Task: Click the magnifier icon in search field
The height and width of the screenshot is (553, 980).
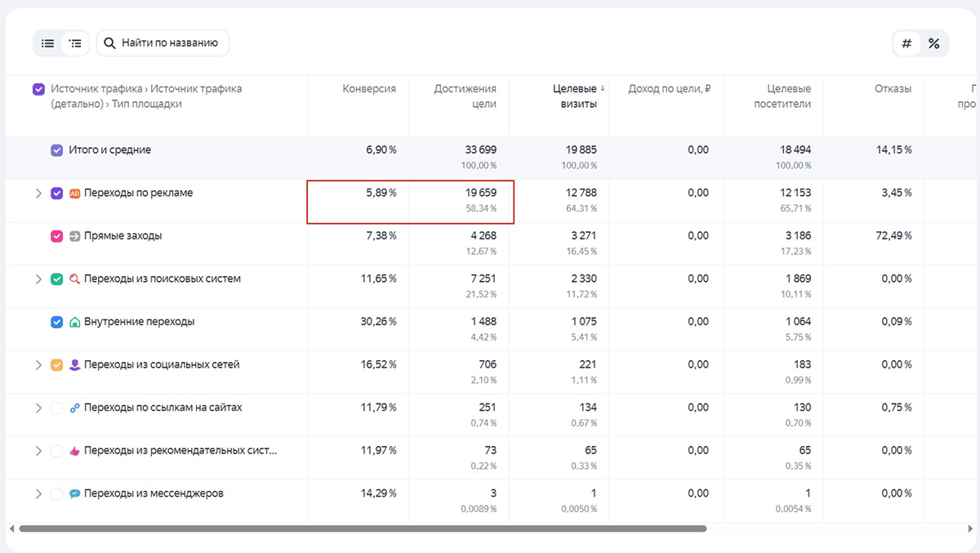Action: coord(110,43)
